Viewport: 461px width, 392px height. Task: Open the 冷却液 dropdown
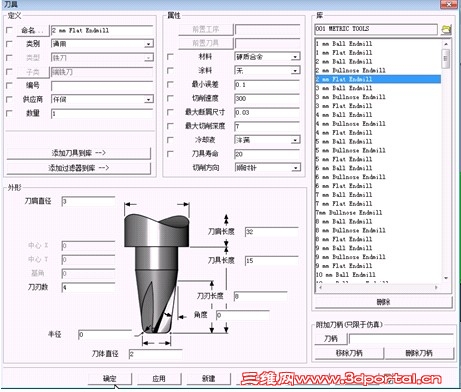click(295, 140)
